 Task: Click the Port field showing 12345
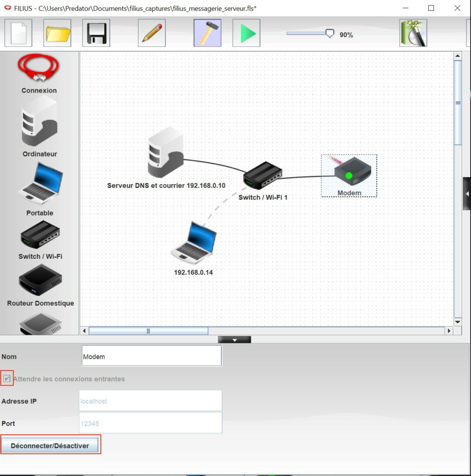(150, 423)
